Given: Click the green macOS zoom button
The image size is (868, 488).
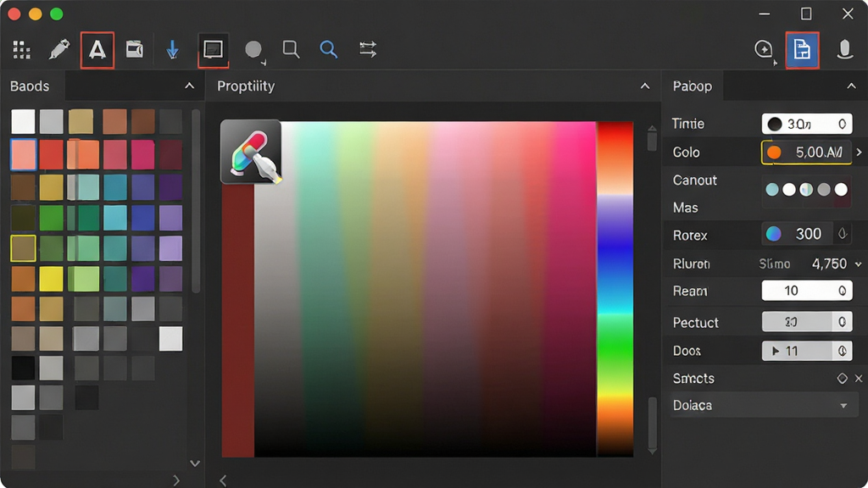Looking at the screenshot, I should pos(57,14).
